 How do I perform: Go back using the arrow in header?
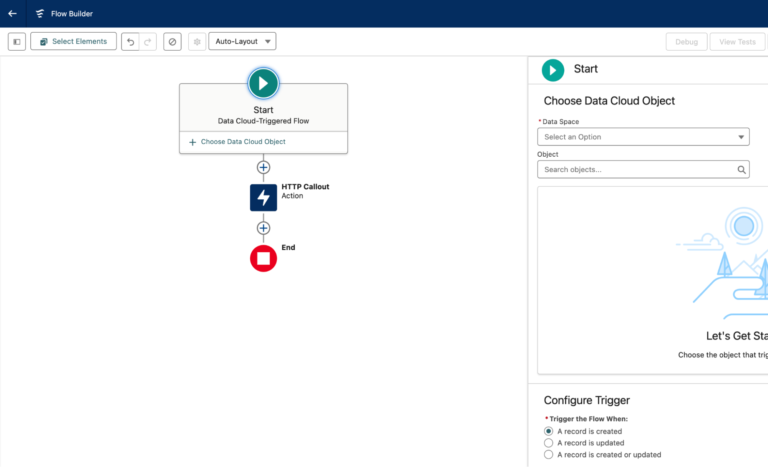point(12,14)
